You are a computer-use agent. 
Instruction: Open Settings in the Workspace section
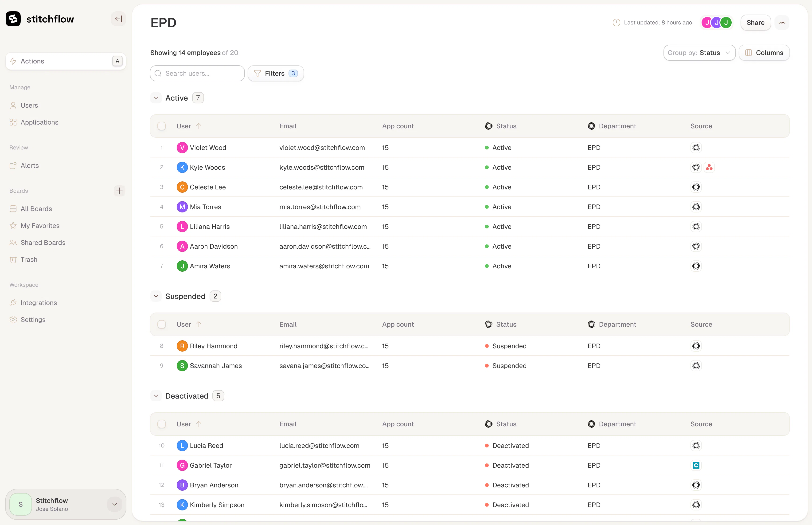(x=33, y=319)
